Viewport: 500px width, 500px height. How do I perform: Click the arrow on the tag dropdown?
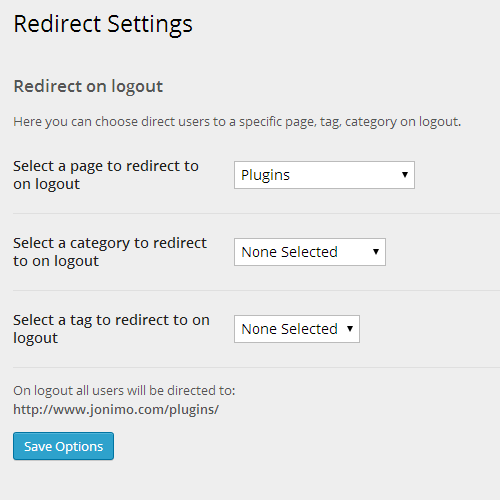[350, 329]
